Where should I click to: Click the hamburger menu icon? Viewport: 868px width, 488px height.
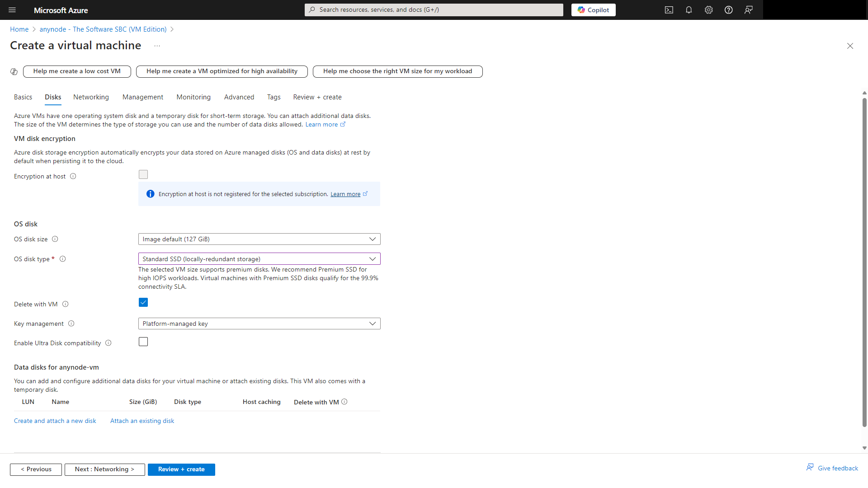pos(11,10)
